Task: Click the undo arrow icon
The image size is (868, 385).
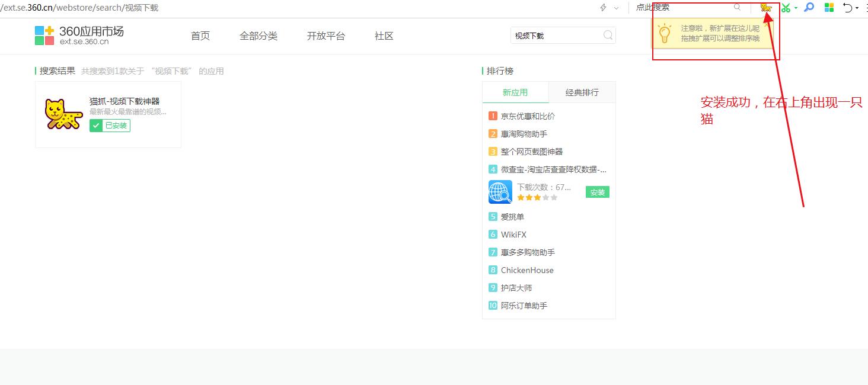Action: point(847,7)
